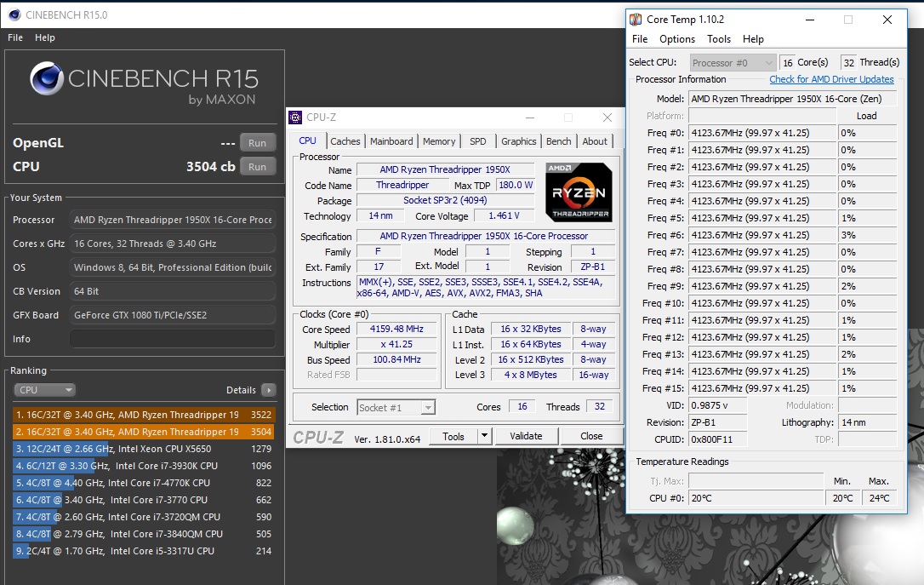Click the Cinebench R15 sphere logo
Screen dimensions: 924x585
pyautogui.click(x=47, y=78)
